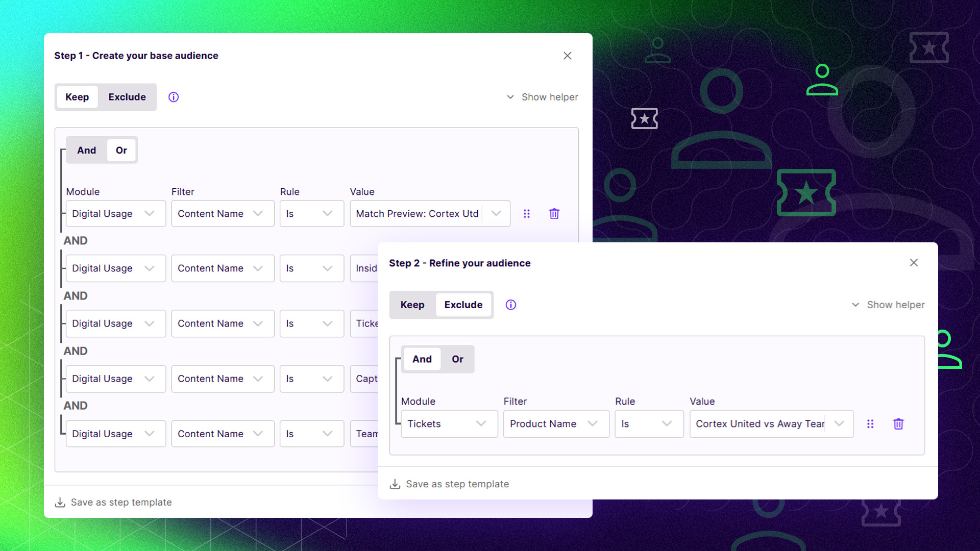The height and width of the screenshot is (551, 980).
Task: Switch Step 1 to Exclude mode
Action: pyautogui.click(x=127, y=97)
